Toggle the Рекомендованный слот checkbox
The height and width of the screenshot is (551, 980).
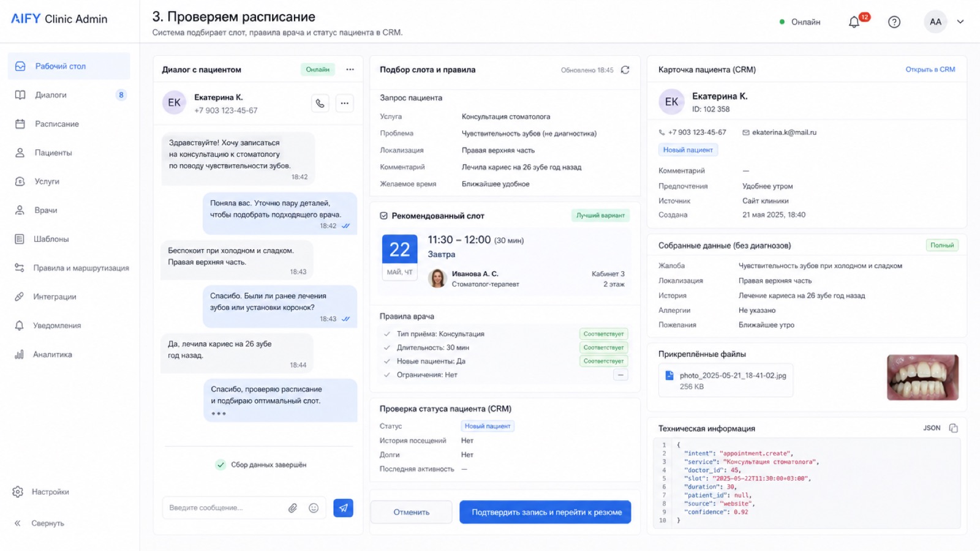[x=384, y=216]
